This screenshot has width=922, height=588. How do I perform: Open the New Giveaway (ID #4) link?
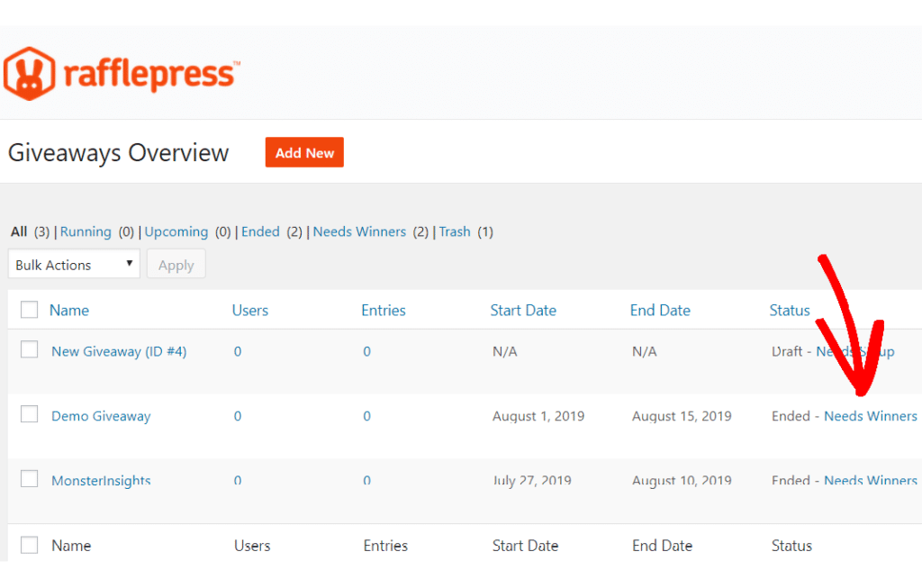(x=119, y=351)
